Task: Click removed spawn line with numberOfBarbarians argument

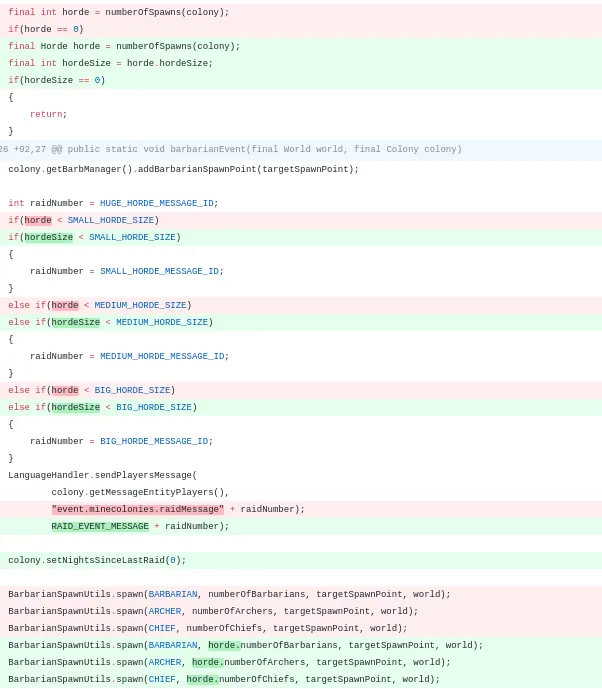Action: (x=301, y=595)
